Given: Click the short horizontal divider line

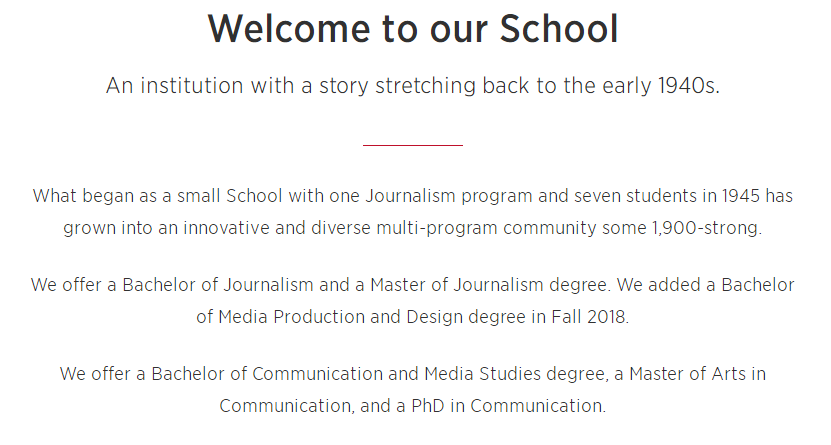Looking at the screenshot, I should 413,146.
